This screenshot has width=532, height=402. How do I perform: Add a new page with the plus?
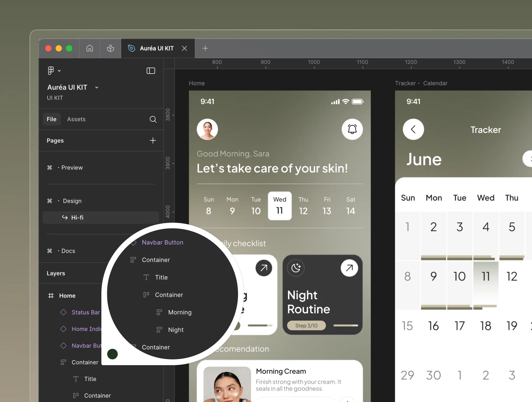[153, 140]
